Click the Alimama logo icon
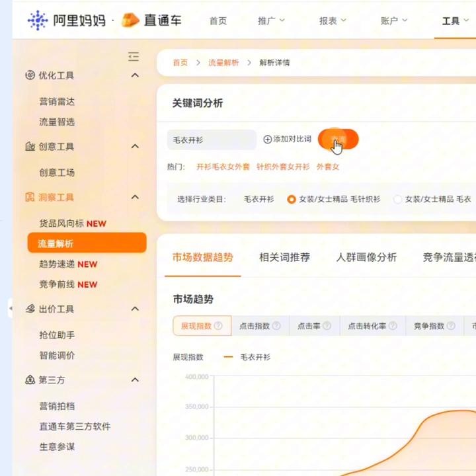The height and width of the screenshot is (476, 476). tap(38, 20)
